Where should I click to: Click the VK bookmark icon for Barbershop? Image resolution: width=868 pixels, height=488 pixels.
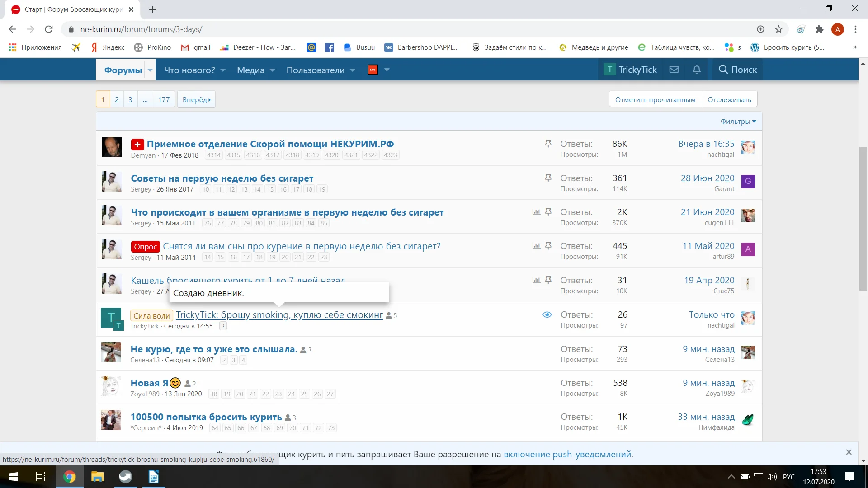click(x=388, y=47)
